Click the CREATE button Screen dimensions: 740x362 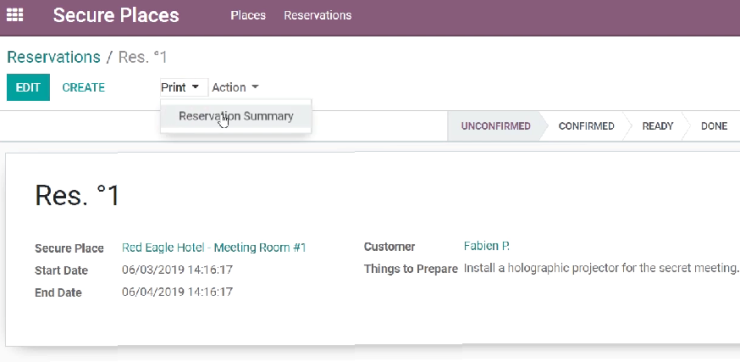point(84,87)
